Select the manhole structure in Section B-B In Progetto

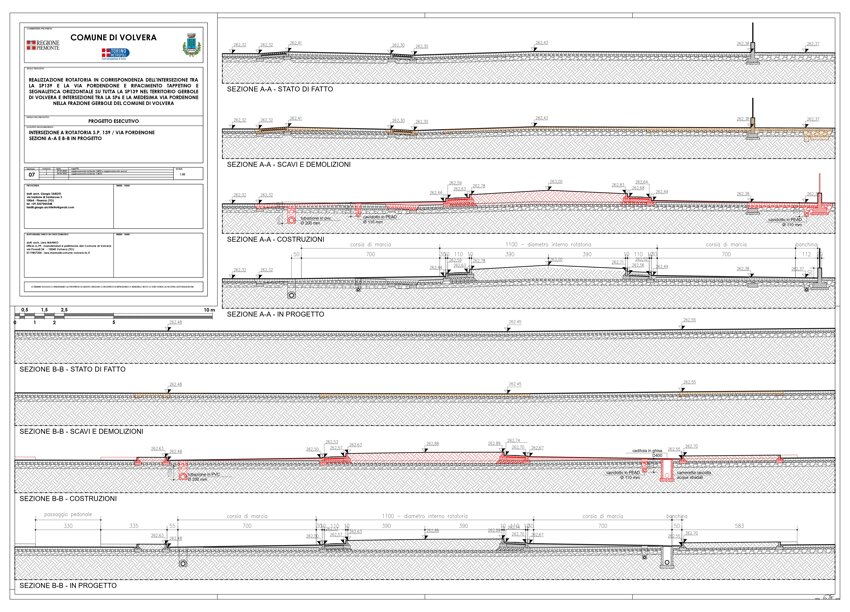[x=670, y=556]
